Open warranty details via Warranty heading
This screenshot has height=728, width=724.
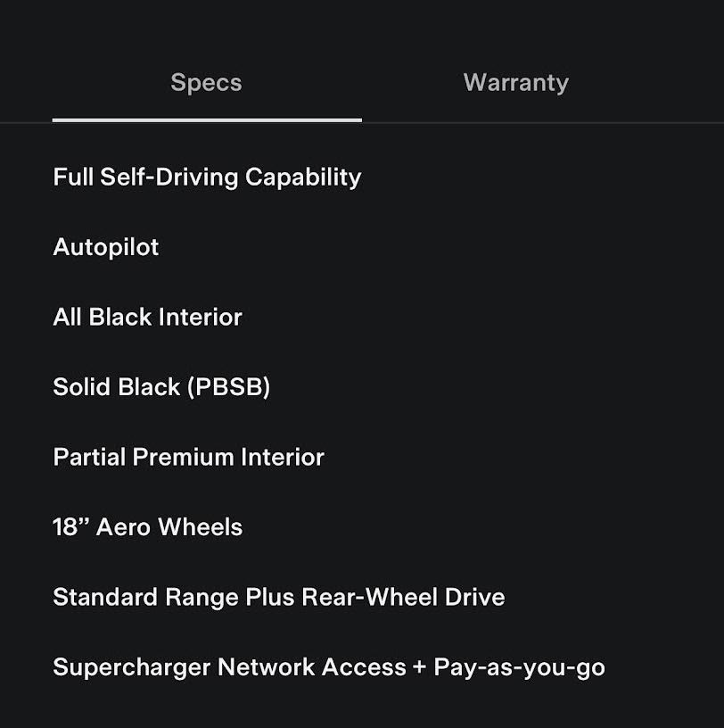pyautogui.click(x=515, y=83)
